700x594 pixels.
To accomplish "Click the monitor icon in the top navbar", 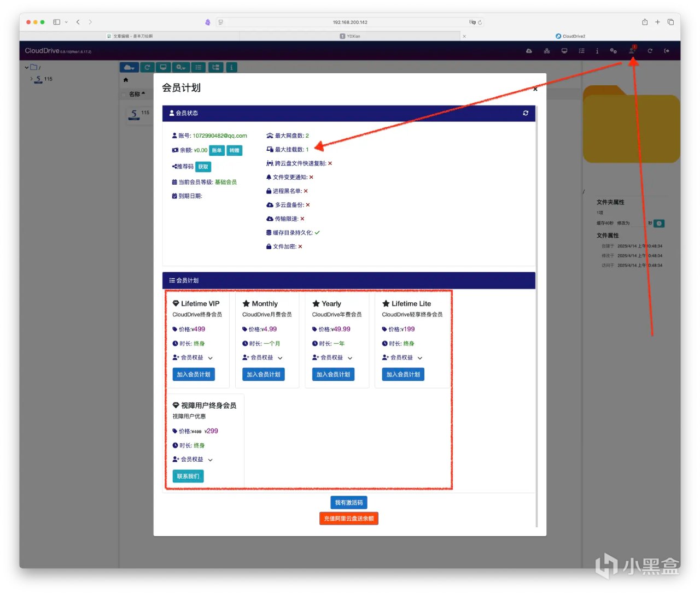I will pyautogui.click(x=564, y=51).
